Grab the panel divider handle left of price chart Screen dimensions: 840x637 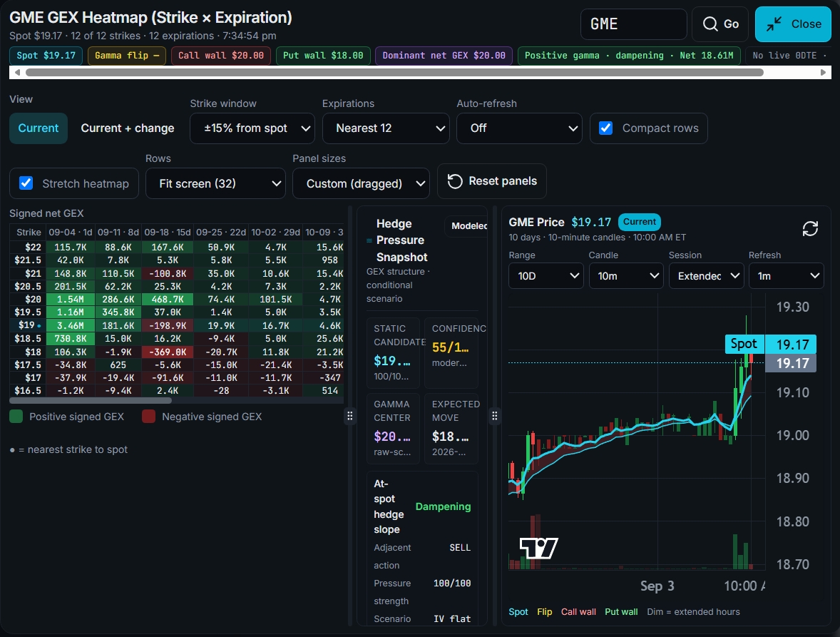click(x=494, y=416)
